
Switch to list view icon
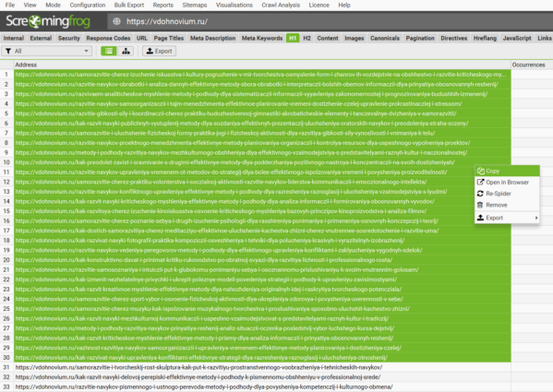point(109,51)
